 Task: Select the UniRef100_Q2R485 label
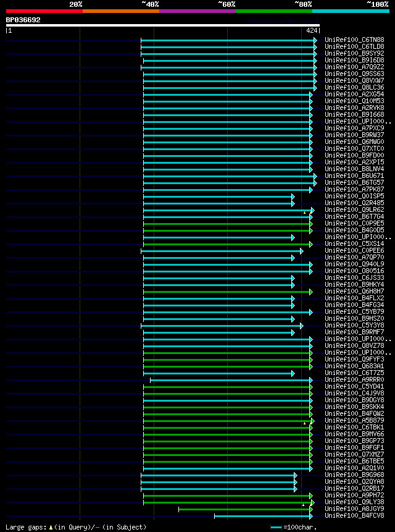pos(354,203)
